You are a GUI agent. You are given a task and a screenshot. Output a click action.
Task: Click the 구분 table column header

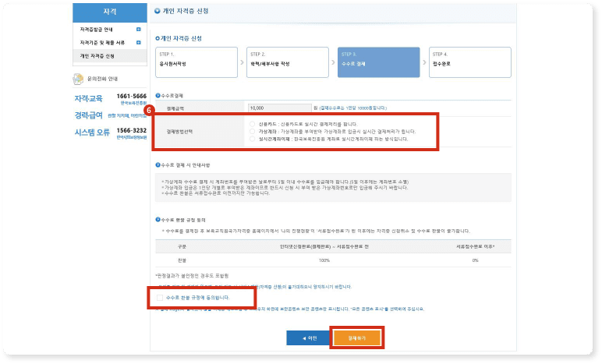point(182,246)
